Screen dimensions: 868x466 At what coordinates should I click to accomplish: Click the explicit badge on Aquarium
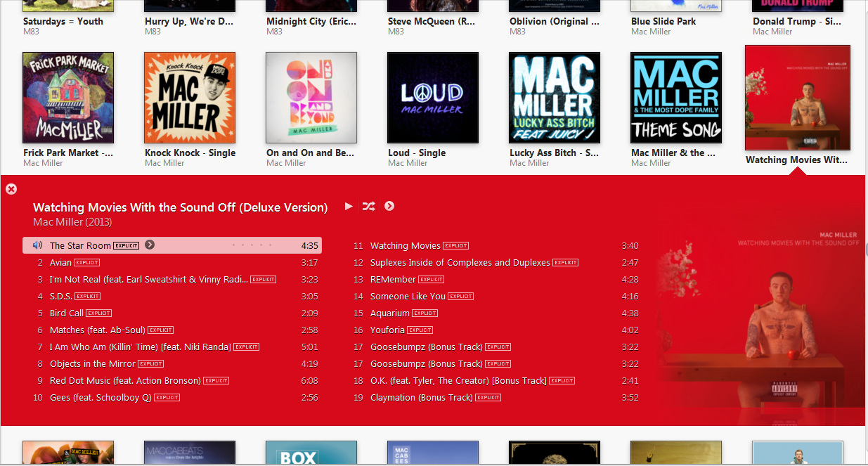(425, 313)
